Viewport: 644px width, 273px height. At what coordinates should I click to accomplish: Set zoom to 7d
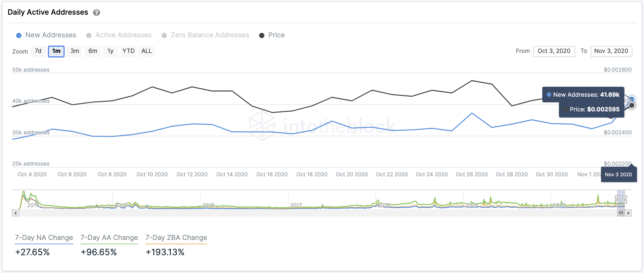point(38,51)
